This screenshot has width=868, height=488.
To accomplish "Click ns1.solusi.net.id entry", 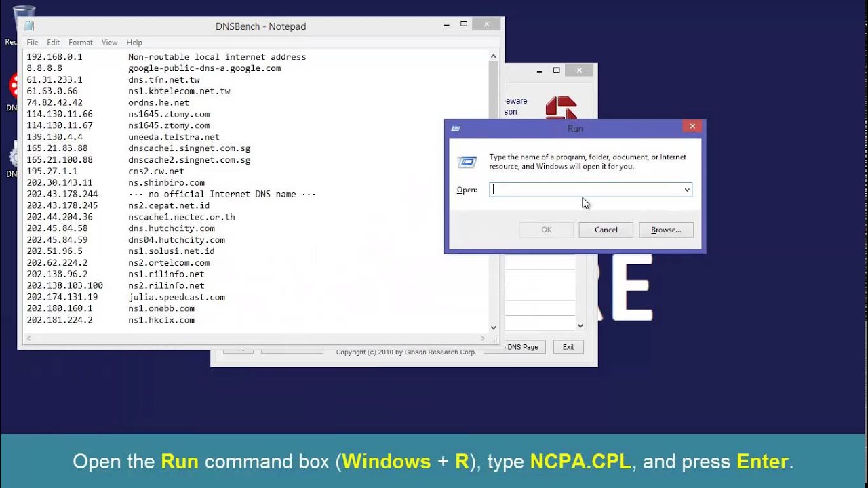I will (x=172, y=251).
